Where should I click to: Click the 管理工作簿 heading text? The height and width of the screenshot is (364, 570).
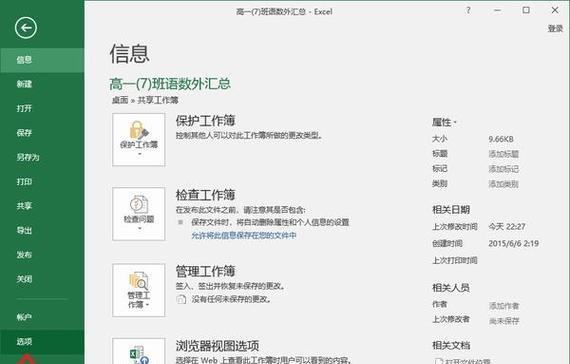tap(205, 271)
